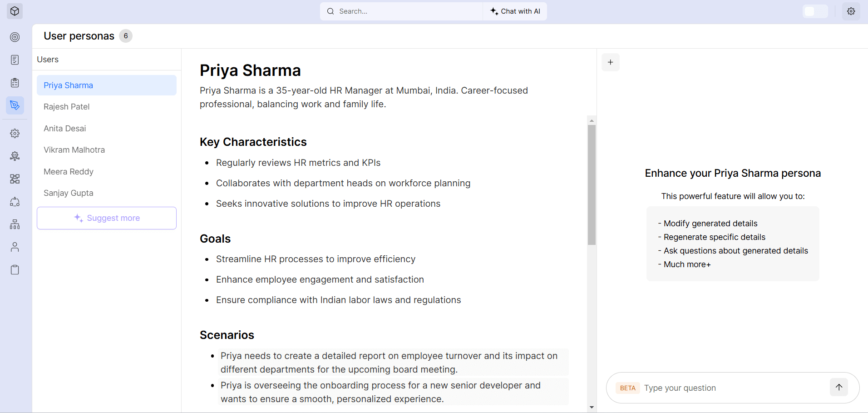
Task: Click 'Seeks innovative solutions' bullet
Action: tap(328, 204)
